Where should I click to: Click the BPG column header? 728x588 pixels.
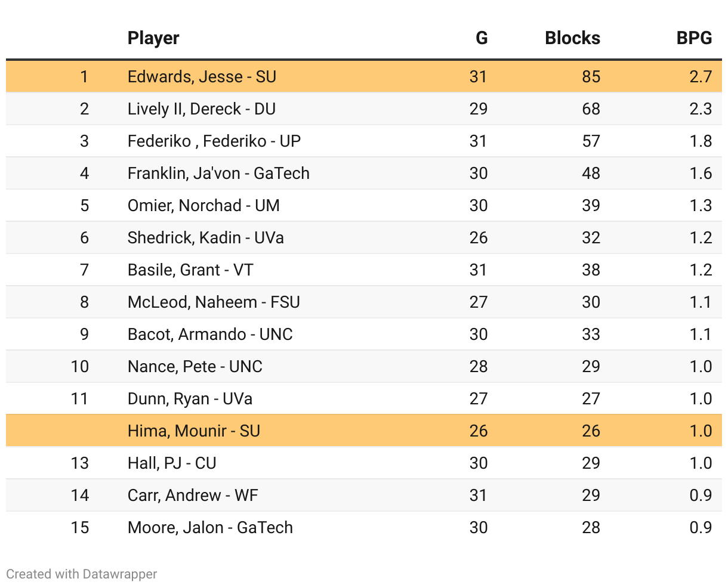pyautogui.click(x=694, y=38)
